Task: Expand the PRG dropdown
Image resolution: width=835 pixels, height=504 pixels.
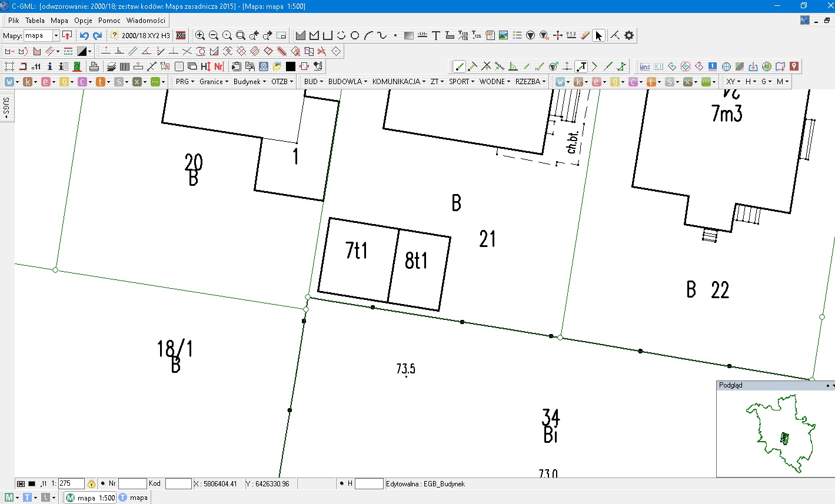Action: pyautogui.click(x=185, y=82)
